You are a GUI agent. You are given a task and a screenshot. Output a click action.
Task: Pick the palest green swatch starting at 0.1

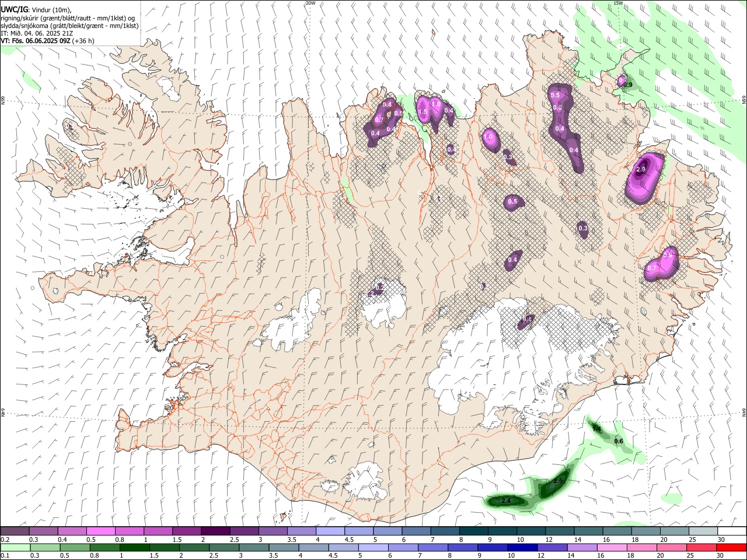[15, 547]
